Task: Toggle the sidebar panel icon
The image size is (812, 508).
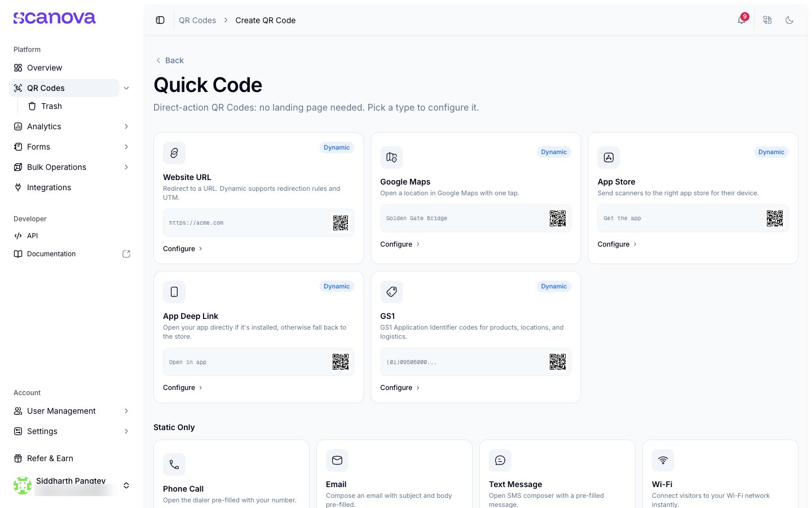Action: click(160, 20)
